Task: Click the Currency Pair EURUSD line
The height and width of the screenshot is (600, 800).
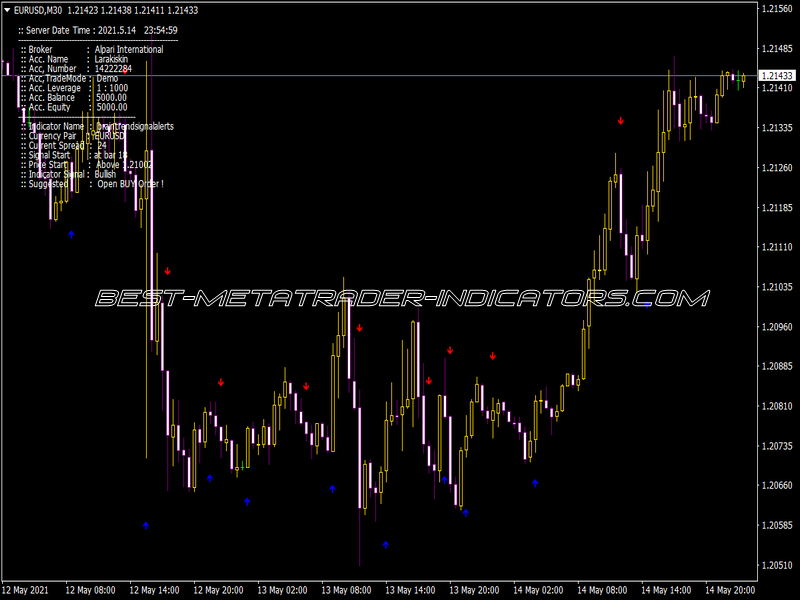Action: [x=73, y=136]
